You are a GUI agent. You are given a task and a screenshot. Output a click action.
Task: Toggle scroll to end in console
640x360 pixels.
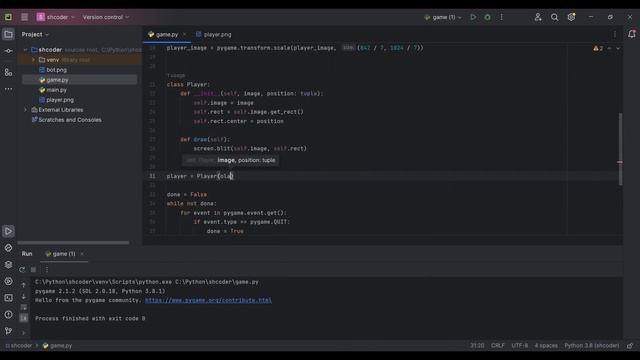coord(24,318)
